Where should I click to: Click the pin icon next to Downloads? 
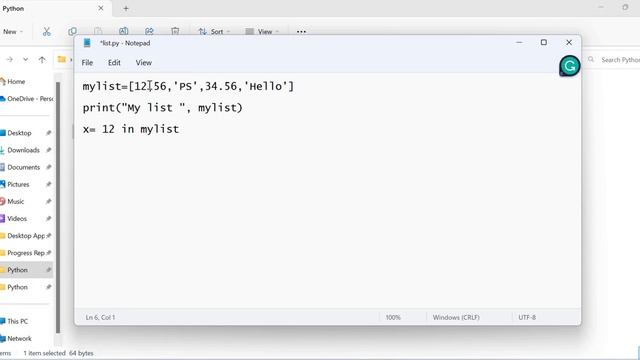(x=49, y=150)
